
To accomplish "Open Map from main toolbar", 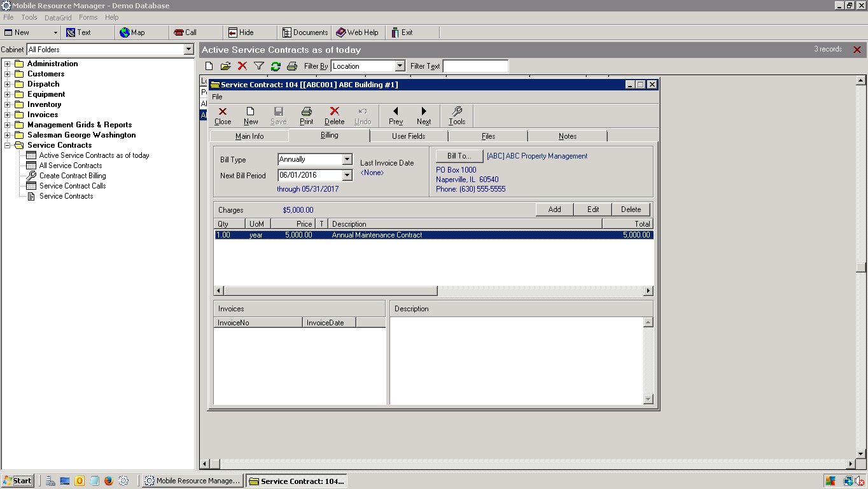I will click(141, 32).
